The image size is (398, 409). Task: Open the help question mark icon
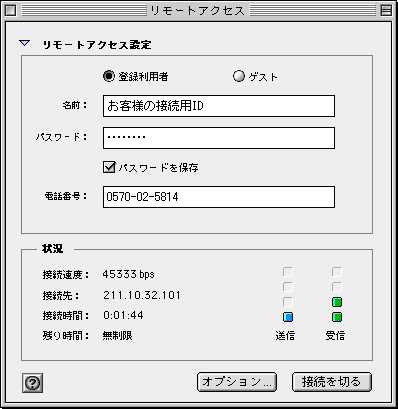32,383
